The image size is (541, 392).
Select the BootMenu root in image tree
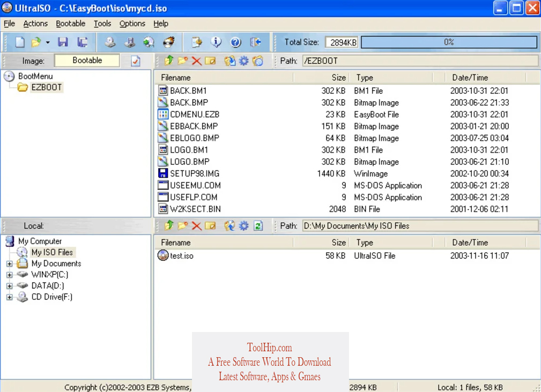pos(35,76)
